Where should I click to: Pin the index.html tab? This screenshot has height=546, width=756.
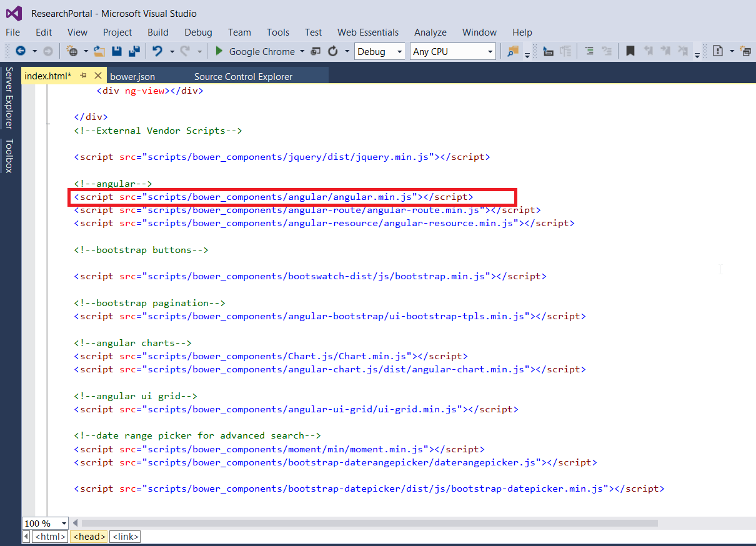[83, 76]
